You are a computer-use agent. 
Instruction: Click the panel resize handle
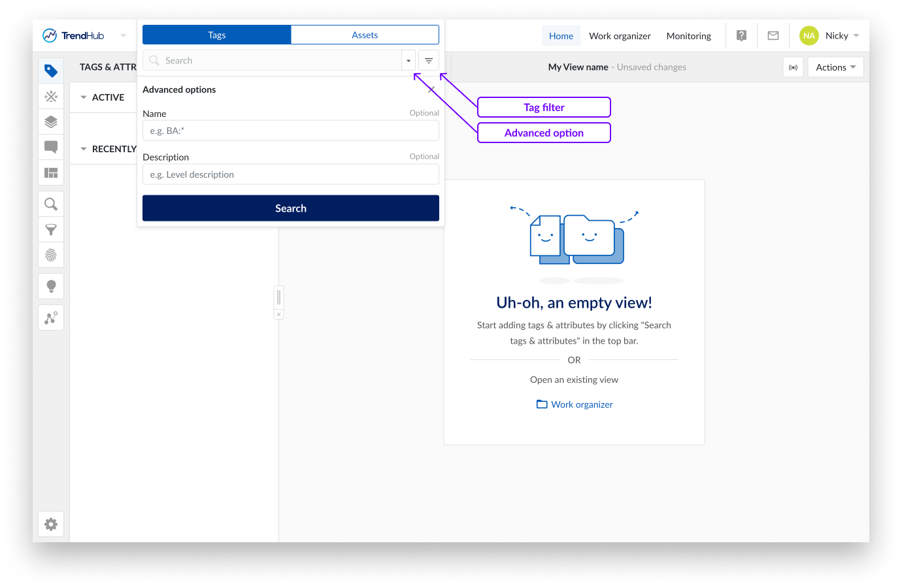(278, 297)
